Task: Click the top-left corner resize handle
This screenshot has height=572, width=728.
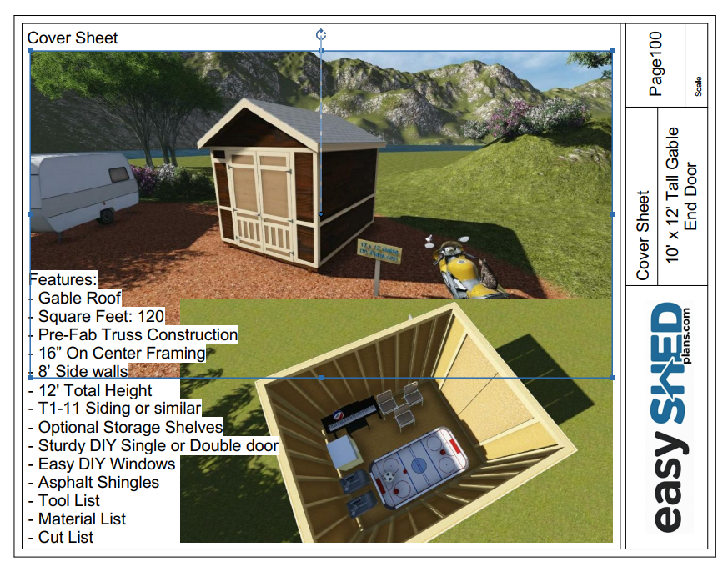Action: click(31, 51)
